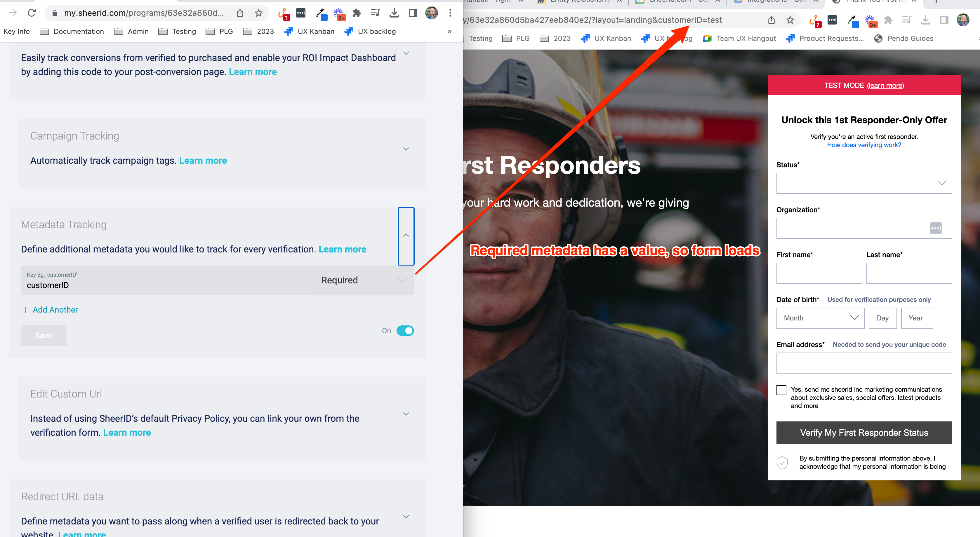Open left browser's three-dot menu

[450, 13]
